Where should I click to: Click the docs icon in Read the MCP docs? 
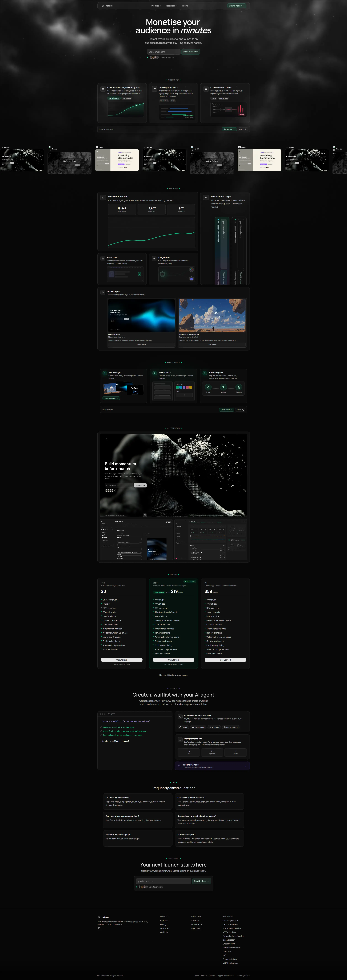179,766
